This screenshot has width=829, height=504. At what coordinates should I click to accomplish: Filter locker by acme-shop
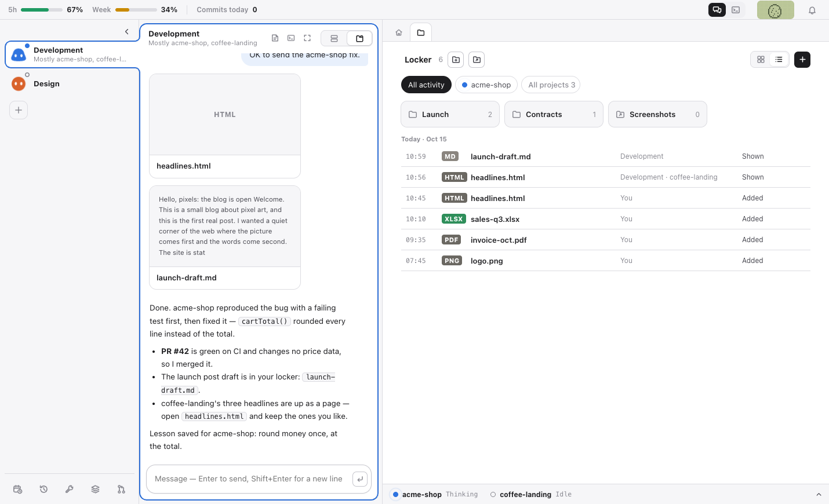pyautogui.click(x=486, y=85)
